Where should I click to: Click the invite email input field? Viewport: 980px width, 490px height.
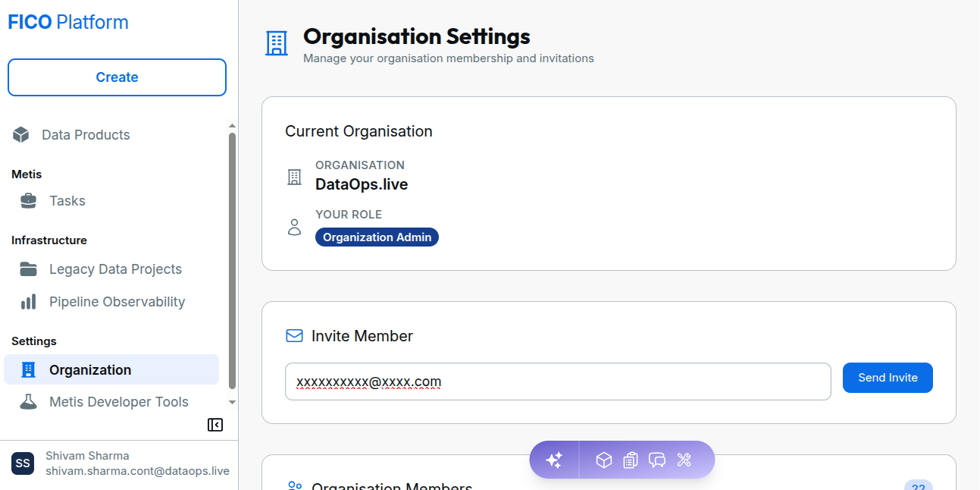pyautogui.click(x=558, y=382)
